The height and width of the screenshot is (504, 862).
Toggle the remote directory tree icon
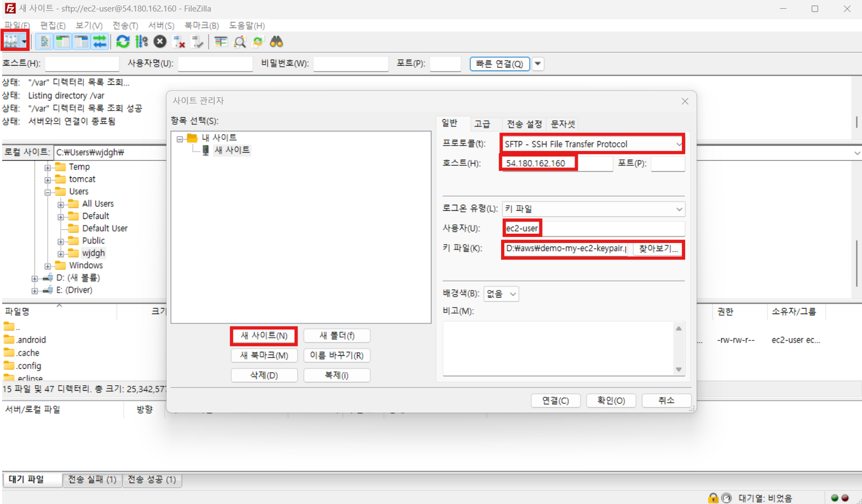82,42
